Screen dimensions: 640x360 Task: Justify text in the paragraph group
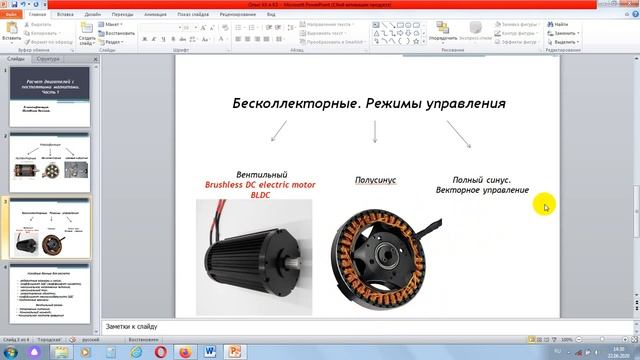267,39
